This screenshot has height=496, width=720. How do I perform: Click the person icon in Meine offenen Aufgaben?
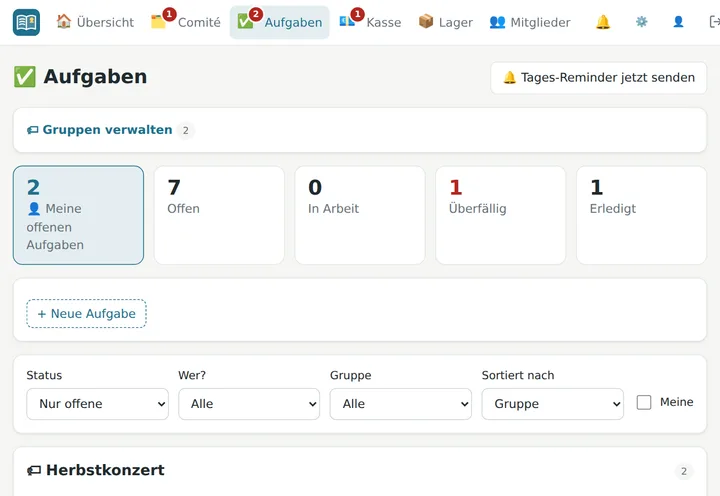pos(34,209)
